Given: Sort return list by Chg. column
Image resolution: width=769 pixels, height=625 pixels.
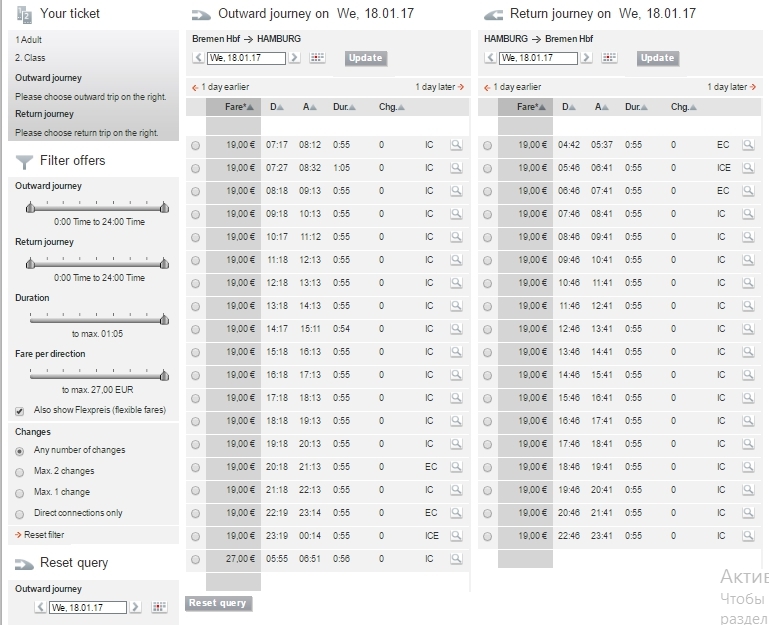Looking at the screenshot, I should coord(684,107).
